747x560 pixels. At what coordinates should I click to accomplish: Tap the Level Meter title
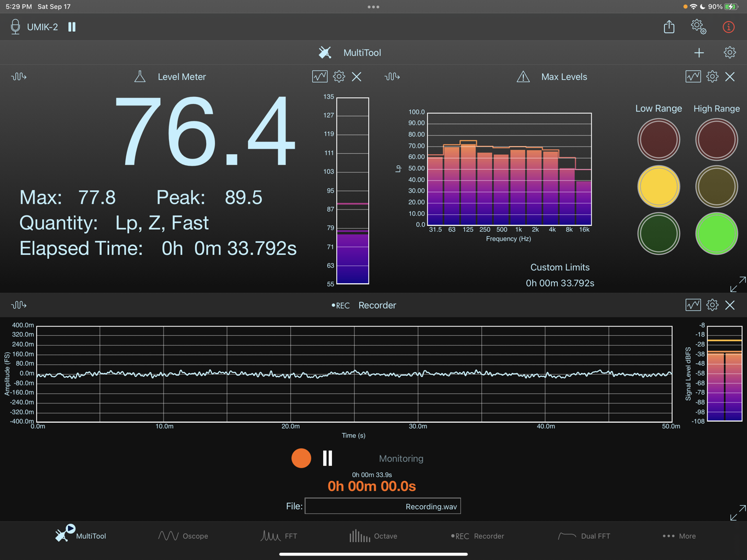click(182, 77)
